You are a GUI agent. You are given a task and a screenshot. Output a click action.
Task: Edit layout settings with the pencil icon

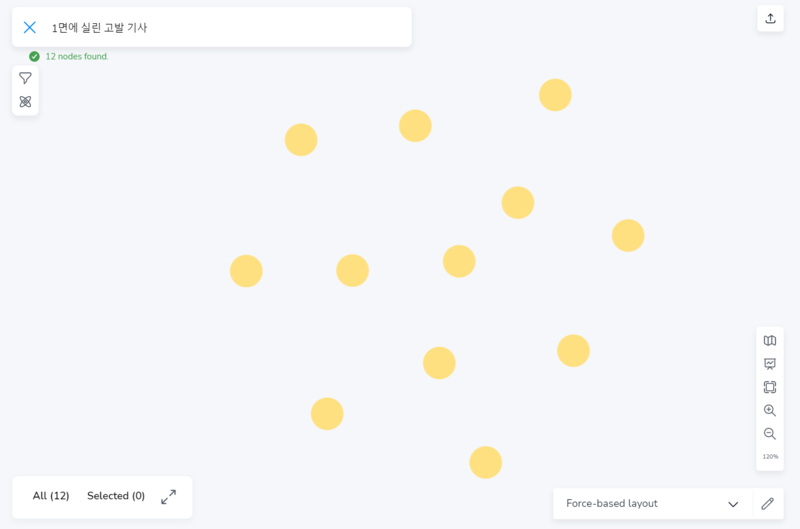pyautogui.click(x=767, y=504)
